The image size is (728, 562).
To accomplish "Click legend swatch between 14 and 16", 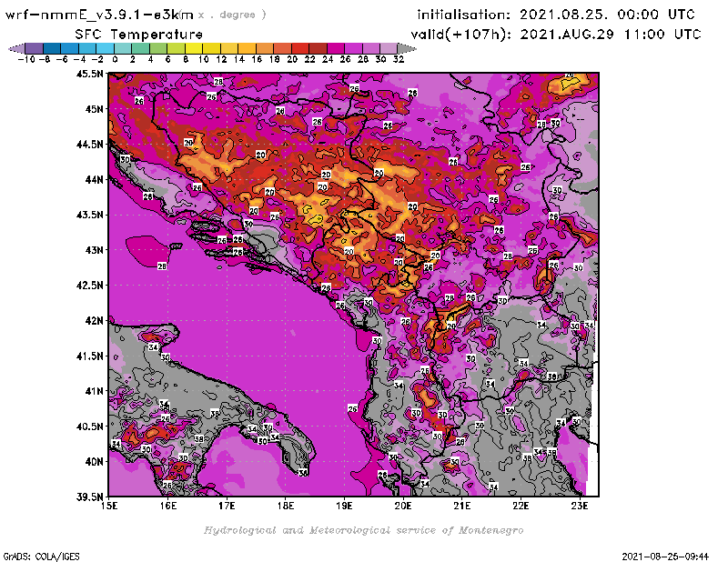I will 247,48.
